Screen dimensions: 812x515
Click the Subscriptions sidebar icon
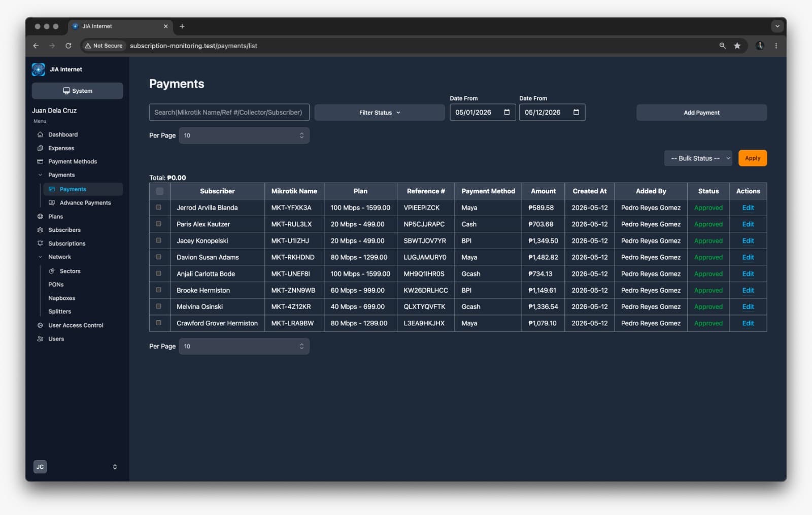(40, 244)
